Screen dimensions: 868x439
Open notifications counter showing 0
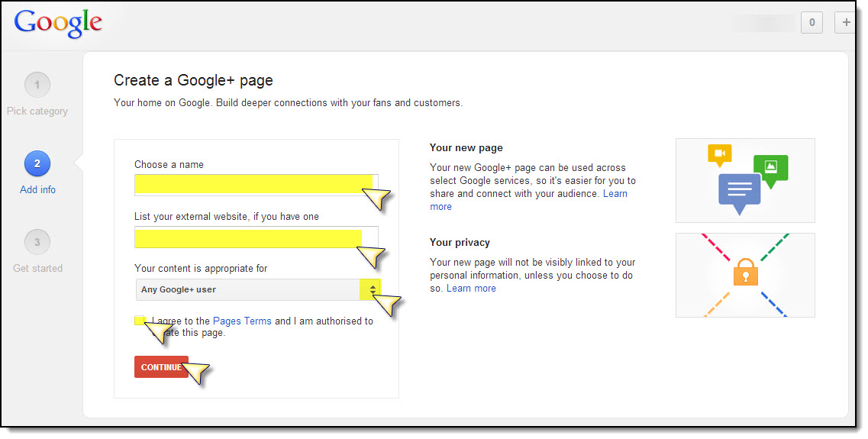(812, 23)
